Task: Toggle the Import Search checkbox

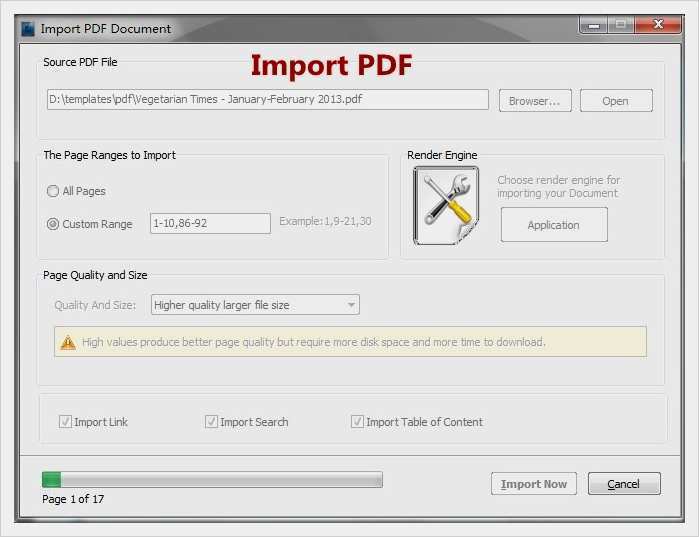Action: coord(211,422)
